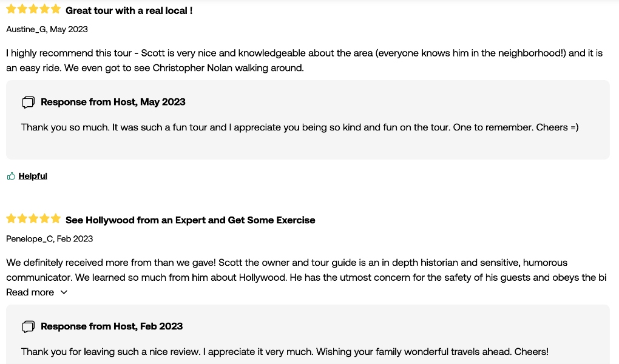Click the Austine_G, May 2023 author line

pyautogui.click(x=47, y=29)
